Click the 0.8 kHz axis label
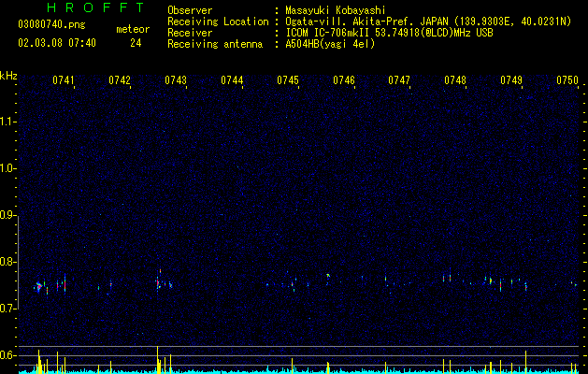588x374 pixels. pos(7,262)
